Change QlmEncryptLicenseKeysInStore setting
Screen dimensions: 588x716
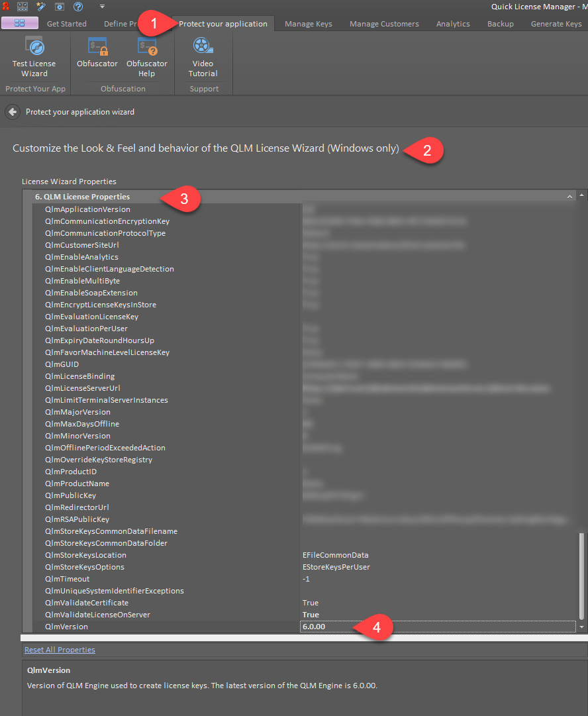[397, 304]
